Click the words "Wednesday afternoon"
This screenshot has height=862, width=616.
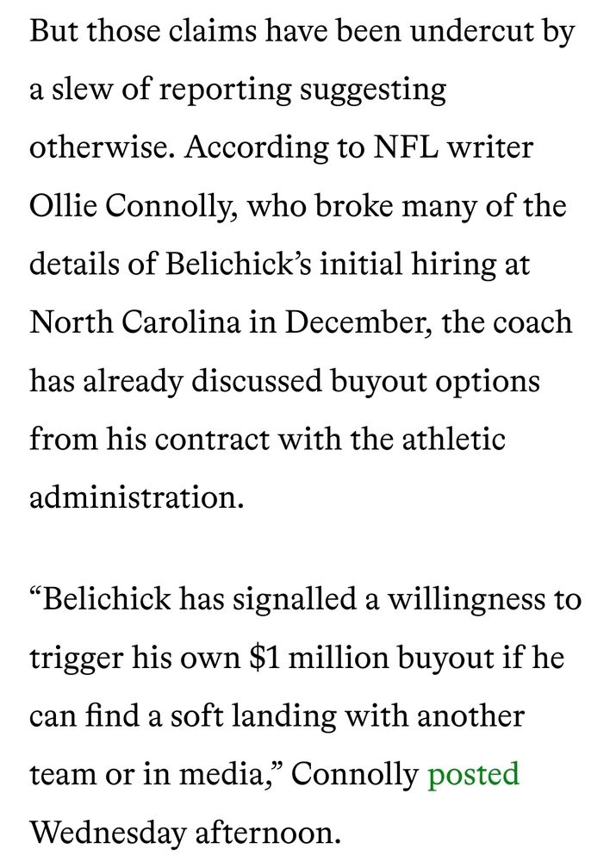click(x=186, y=833)
